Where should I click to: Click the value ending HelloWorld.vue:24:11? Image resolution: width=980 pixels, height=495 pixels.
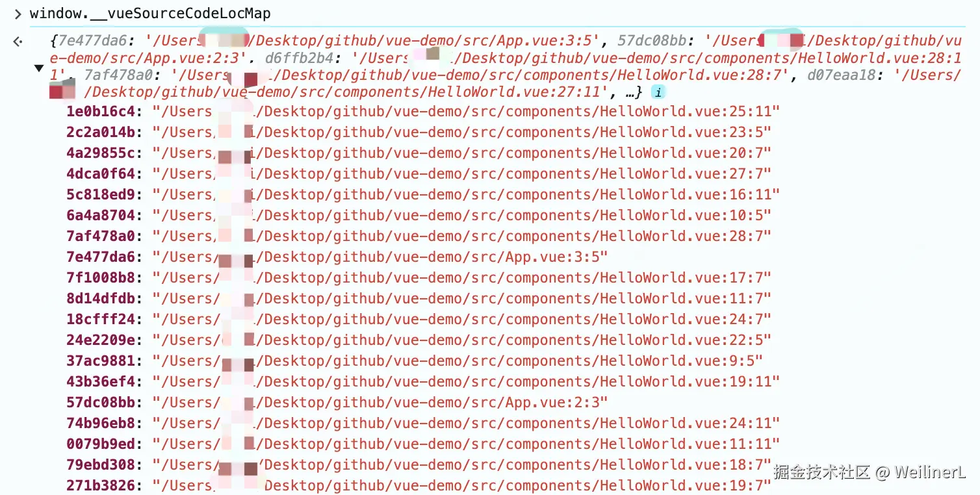466,423
